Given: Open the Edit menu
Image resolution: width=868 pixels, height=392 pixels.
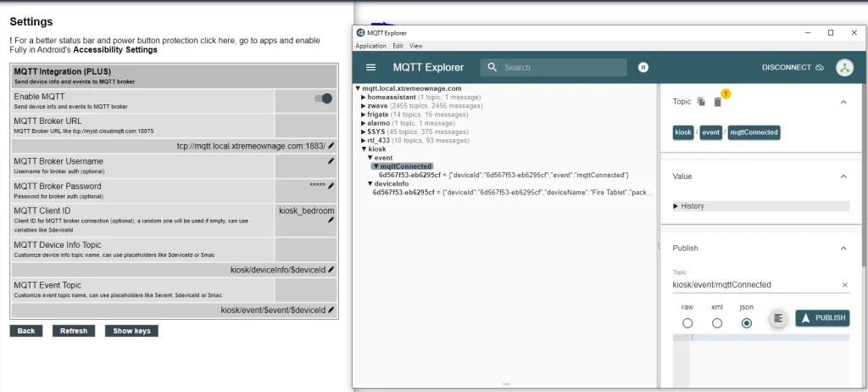Looking at the screenshot, I should (x=398, y=46).
